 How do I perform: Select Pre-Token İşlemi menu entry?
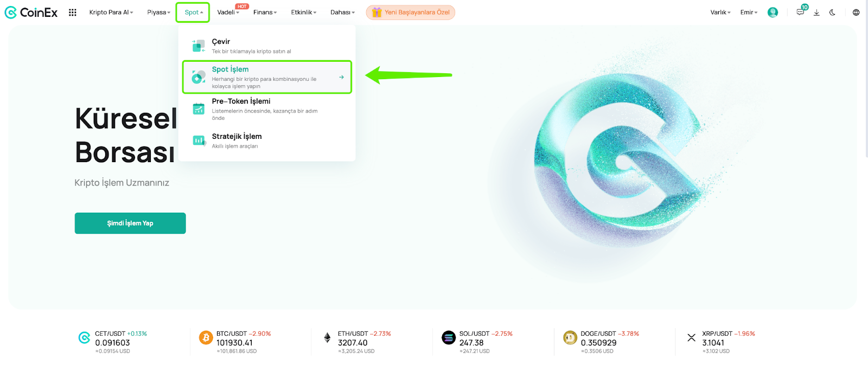pos(267,109)
